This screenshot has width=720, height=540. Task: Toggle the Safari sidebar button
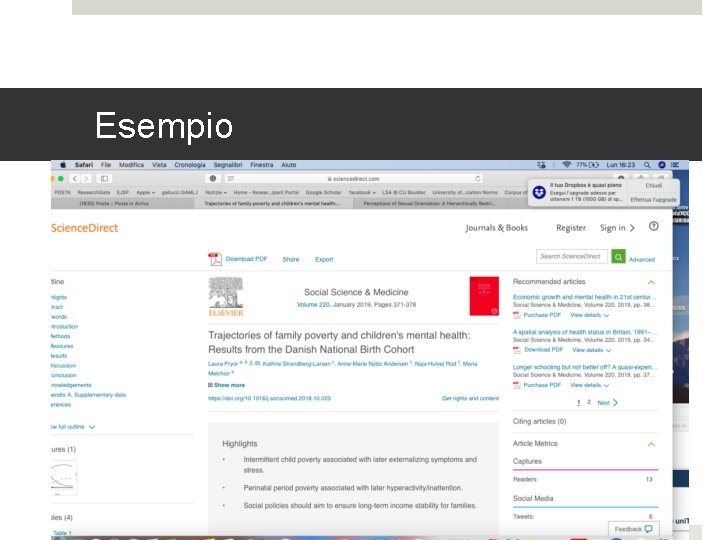[x=104, y=179]
